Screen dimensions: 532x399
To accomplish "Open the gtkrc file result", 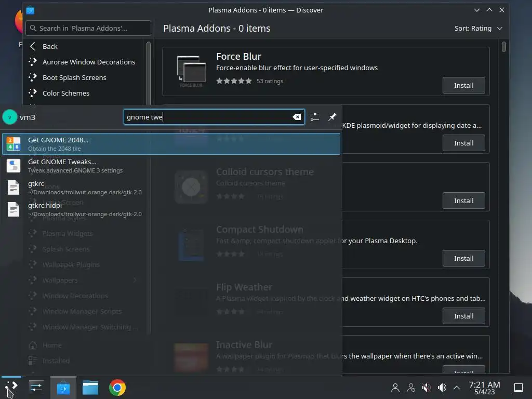I will (x=171, y=188).
